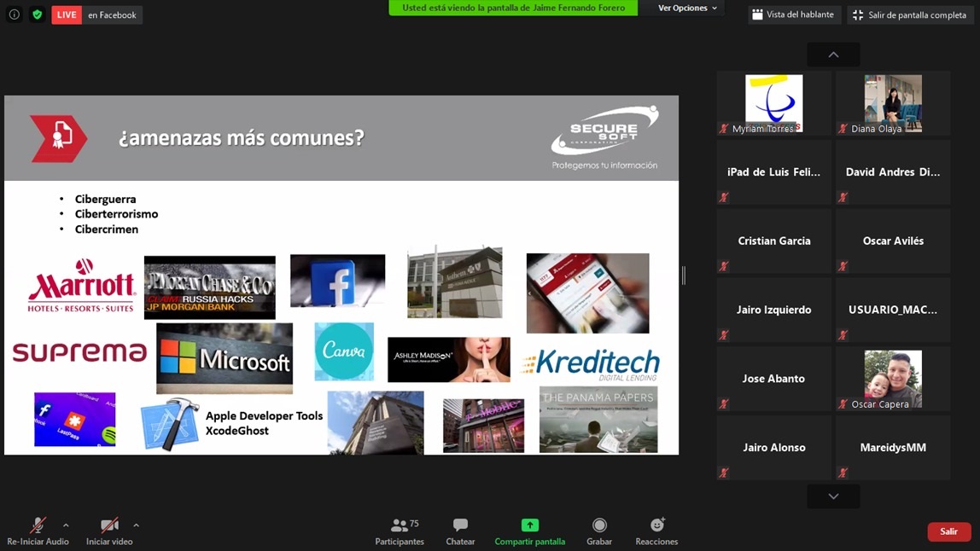
Task: Click the slide title '¿amenazas más comunes?'
Action: [242, 138]
